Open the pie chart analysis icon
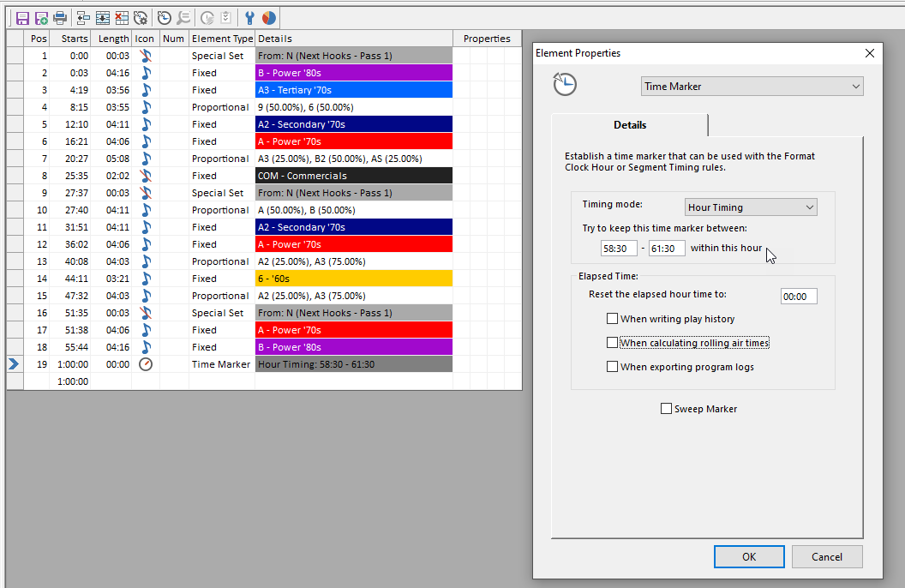This screenshot has width=905, height=588. (x=269, y=19)
